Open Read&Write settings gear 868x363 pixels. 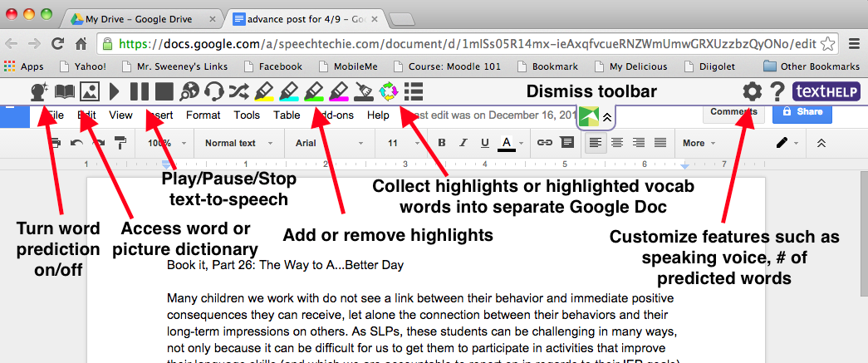point(752,91)
